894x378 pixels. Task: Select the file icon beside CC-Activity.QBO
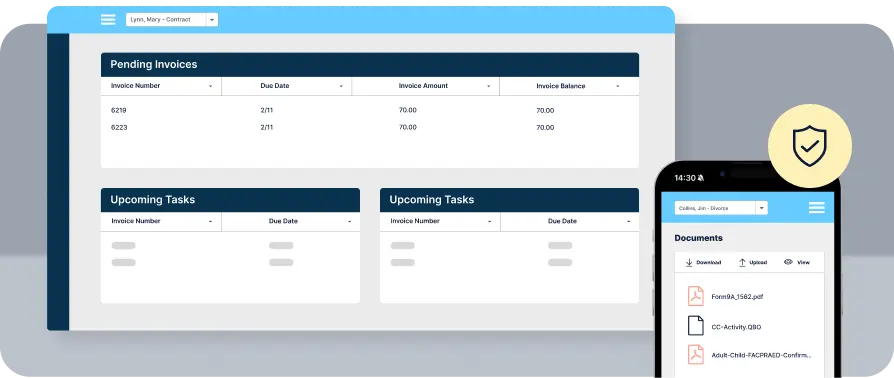point(696,326)
